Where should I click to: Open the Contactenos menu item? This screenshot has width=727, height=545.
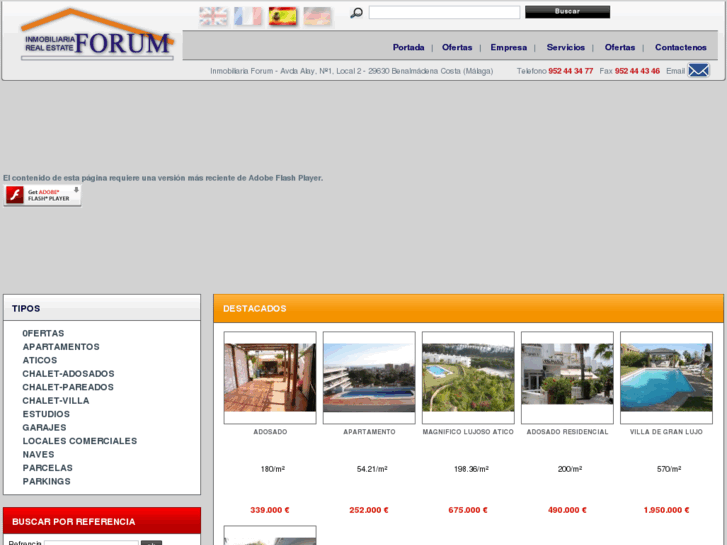point(681,47)
